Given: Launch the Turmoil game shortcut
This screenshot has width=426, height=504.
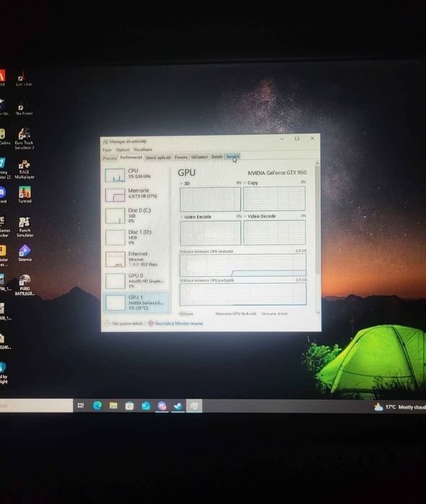Looking at the screenshot, I should coord(25,195).
